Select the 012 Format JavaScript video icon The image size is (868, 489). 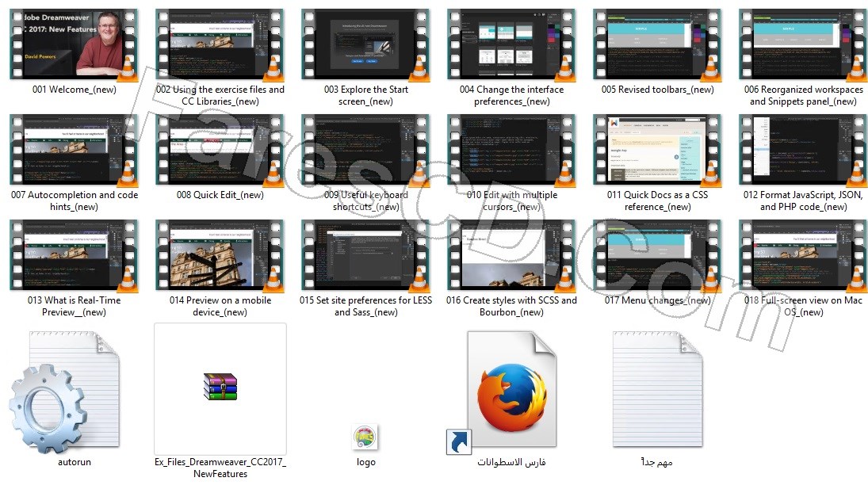(x=803, y=150)
